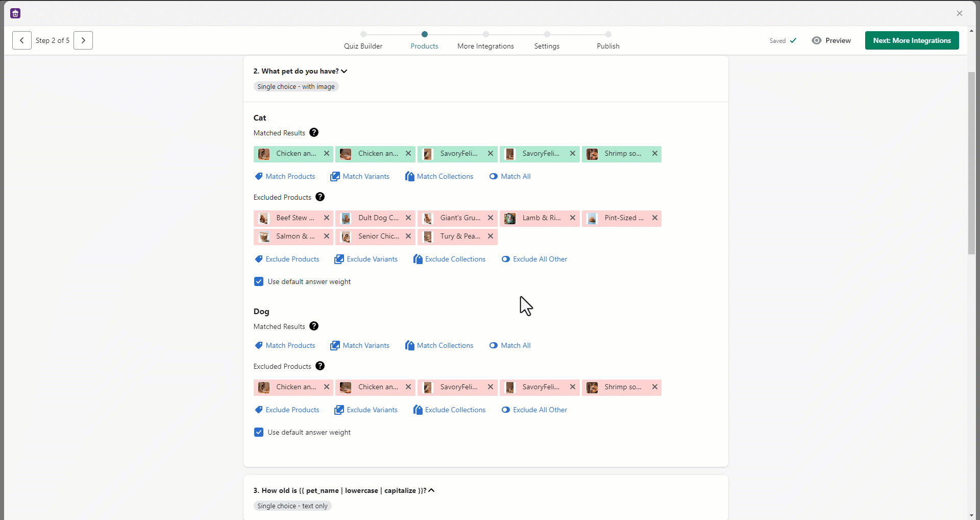This screenshot has height=520, width=980.
Task: Click Exclude Variants under Dog
Action: 366,410
